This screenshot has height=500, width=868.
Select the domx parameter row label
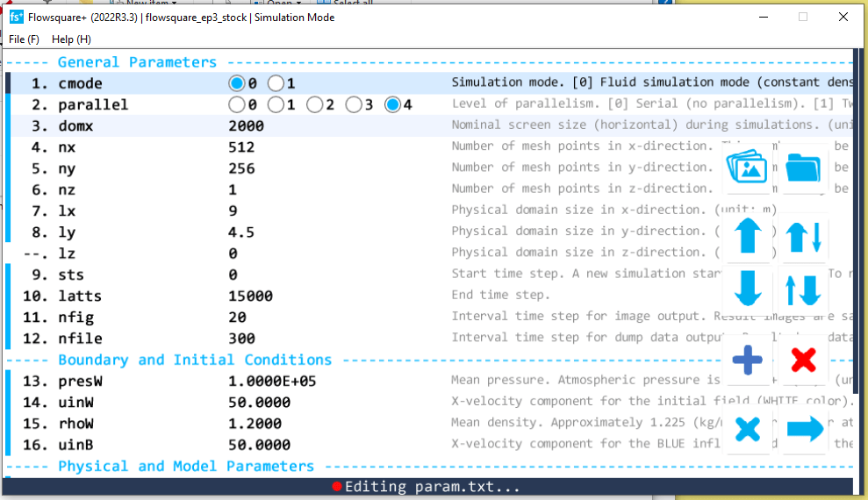pos(75,125)
